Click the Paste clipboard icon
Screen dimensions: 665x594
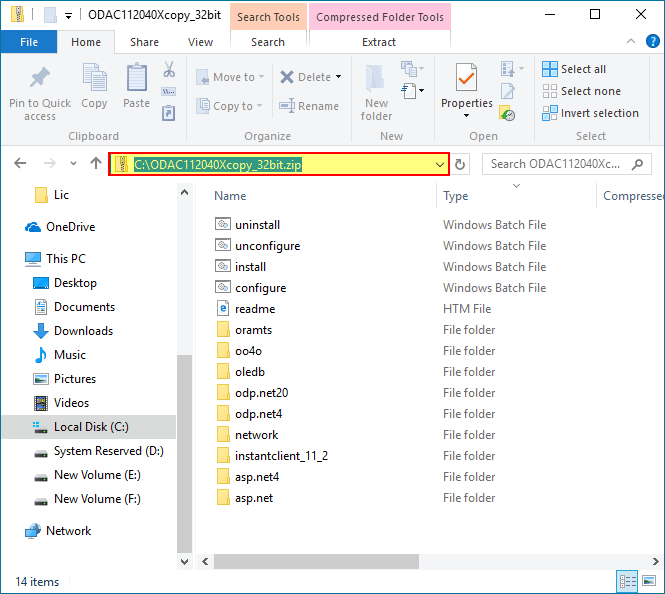[137, 77]
